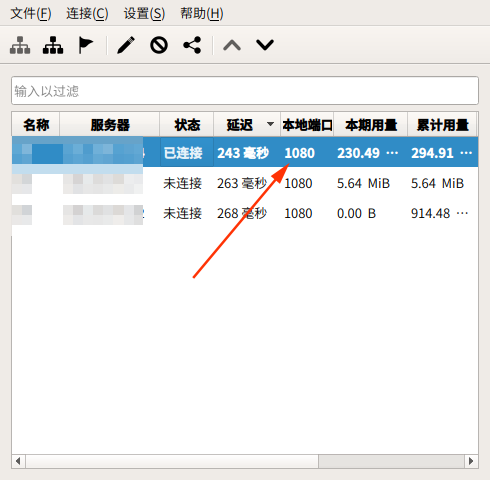Open the 连接(C) menu
The width and height of the screenshot is (490, 480).
(87, 14)
